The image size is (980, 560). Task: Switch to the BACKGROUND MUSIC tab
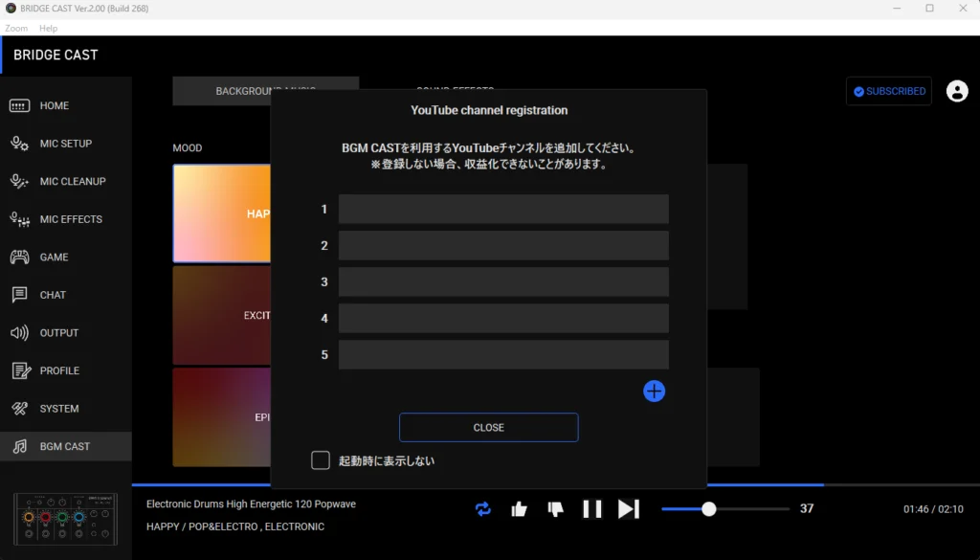222,91
